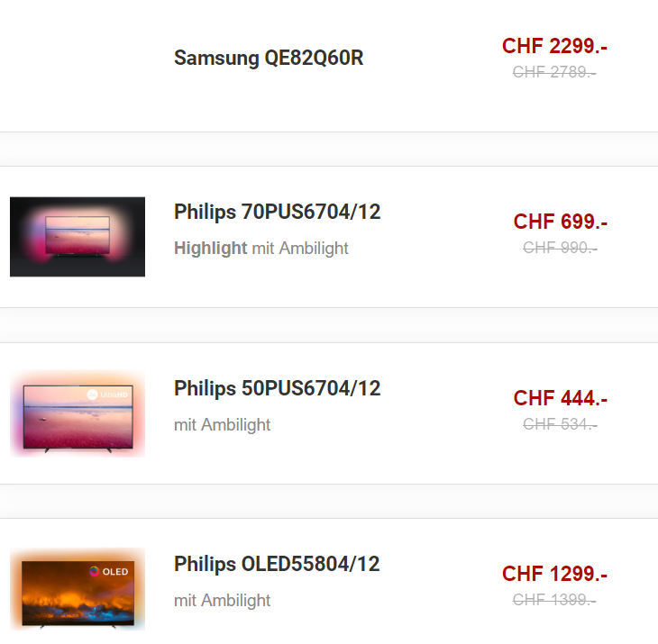This screenshot has width=658, height=644.
Task: Click the crossed-out CHF 1399.- price
Action: point(554,600)
